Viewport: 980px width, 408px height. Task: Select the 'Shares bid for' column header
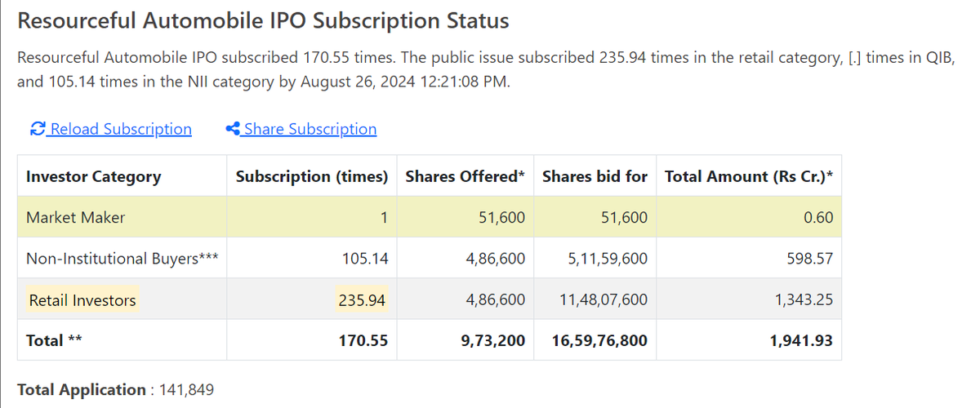tap(595, 176)
